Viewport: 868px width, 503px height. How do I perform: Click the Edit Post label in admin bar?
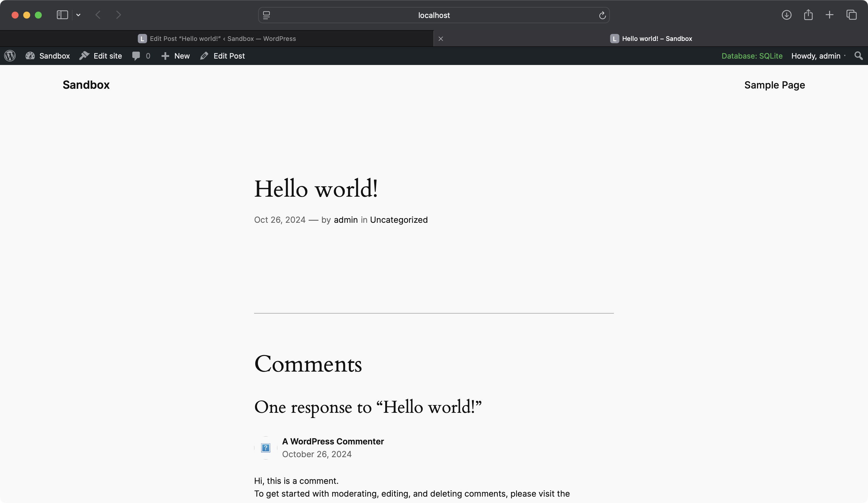coord(229,56)
